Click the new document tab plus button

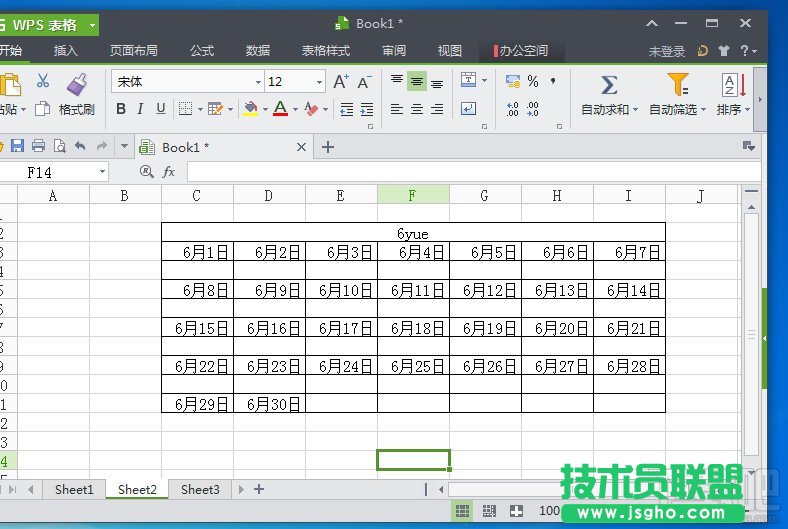click(327, 147)
